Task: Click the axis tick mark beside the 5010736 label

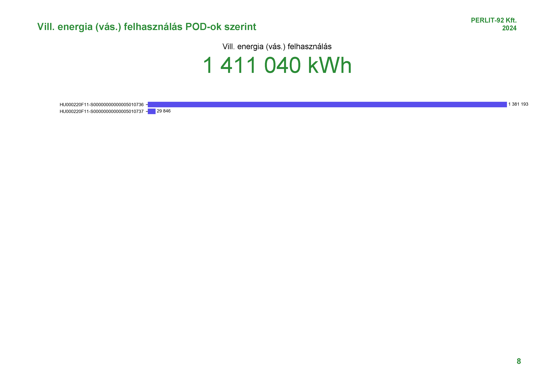Action: tap(147, 105)
